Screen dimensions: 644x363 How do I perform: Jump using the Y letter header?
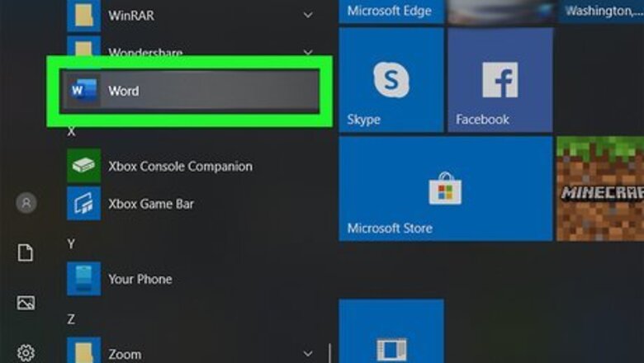point(71,243)
